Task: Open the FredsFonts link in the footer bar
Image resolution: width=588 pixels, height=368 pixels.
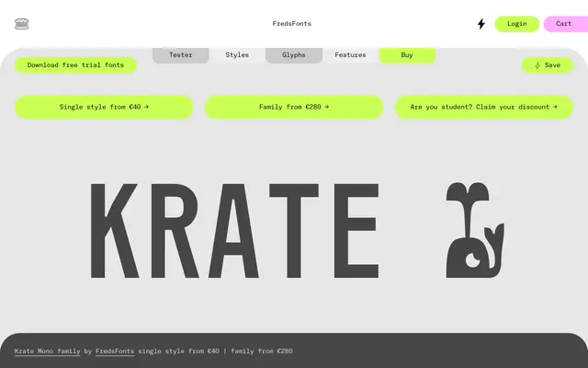Action: (115, 351)
